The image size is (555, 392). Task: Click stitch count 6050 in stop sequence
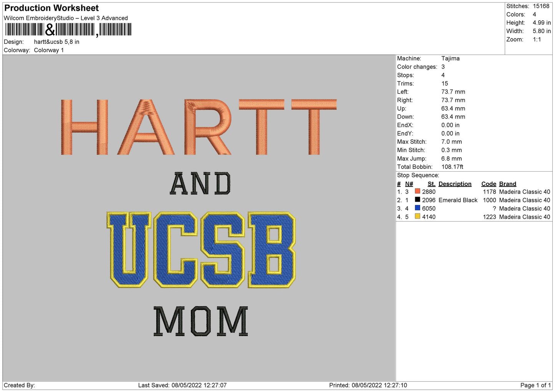[x=429, y=208]
